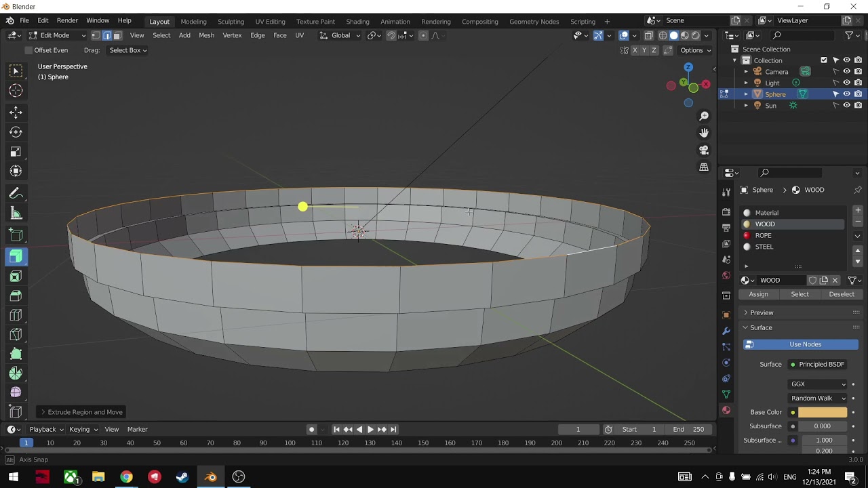Image resolution: width=868 pixels, height=488 pixels.
Task: Open File Explorer from the taskbar
Action: [98, 476]
